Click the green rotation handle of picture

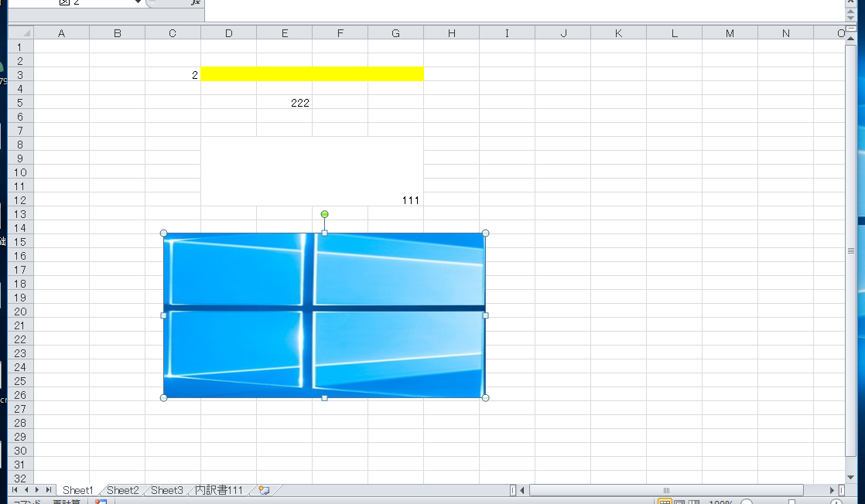324,214
